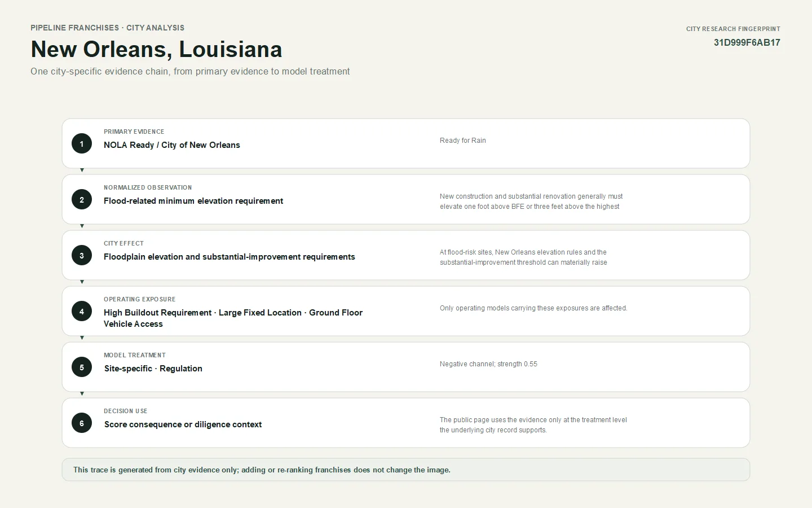Select the 'High Buildout Requirement · Large Fixed Location' title
Viewport: 812px width, 508px height.
(233, 318)
